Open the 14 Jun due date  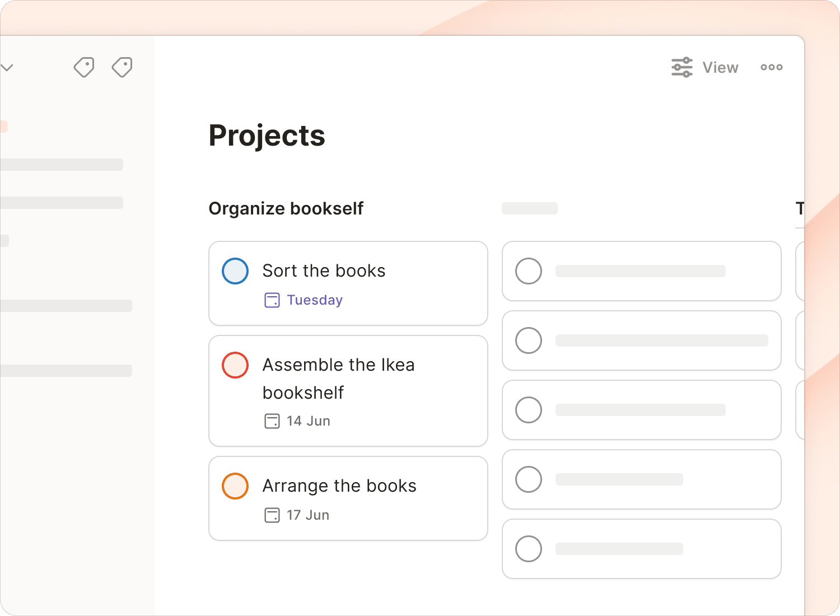pos(309,421)
